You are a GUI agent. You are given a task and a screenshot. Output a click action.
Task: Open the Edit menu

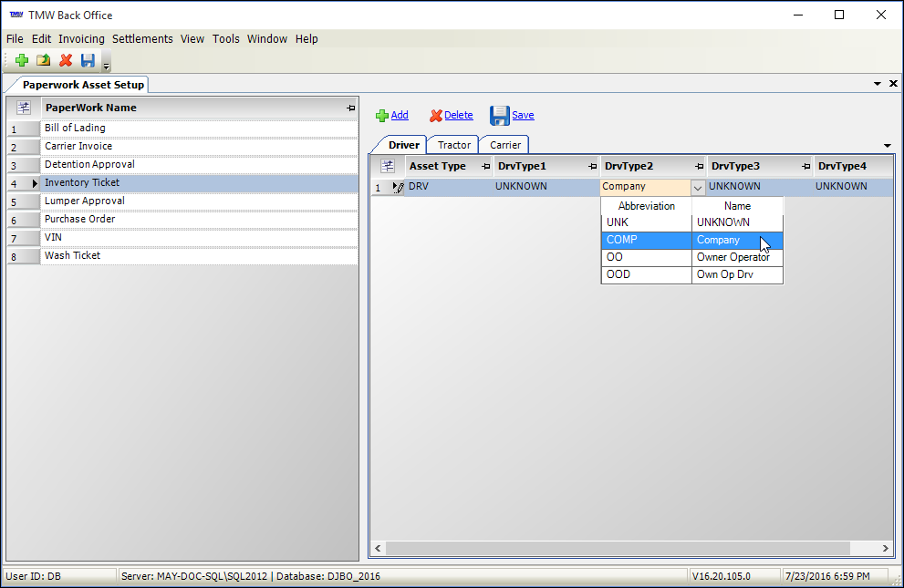pos(42,38)
